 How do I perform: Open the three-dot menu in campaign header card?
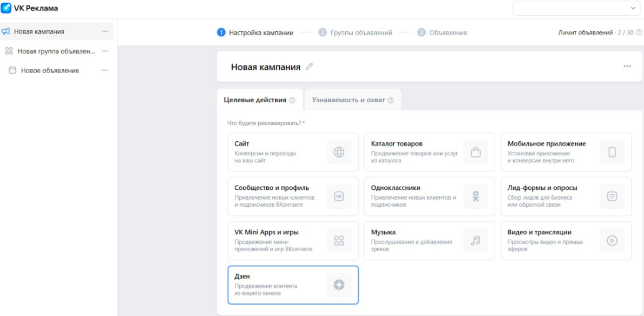coord(627,67)
